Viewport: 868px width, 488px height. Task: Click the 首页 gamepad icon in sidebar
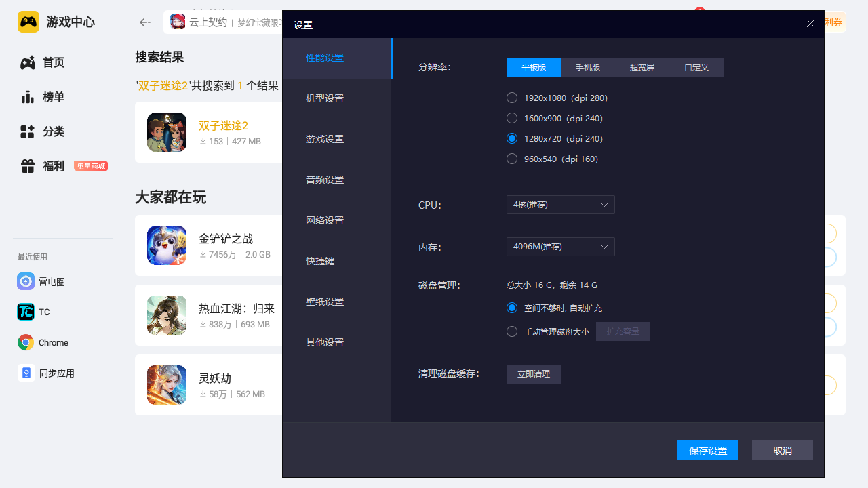pyautogui.click(x=27, y=63)
